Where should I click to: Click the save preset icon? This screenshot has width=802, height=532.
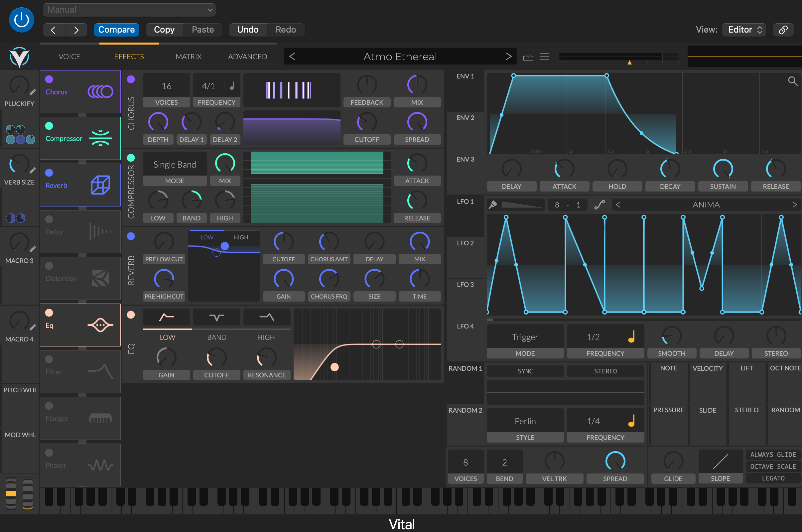528,56
